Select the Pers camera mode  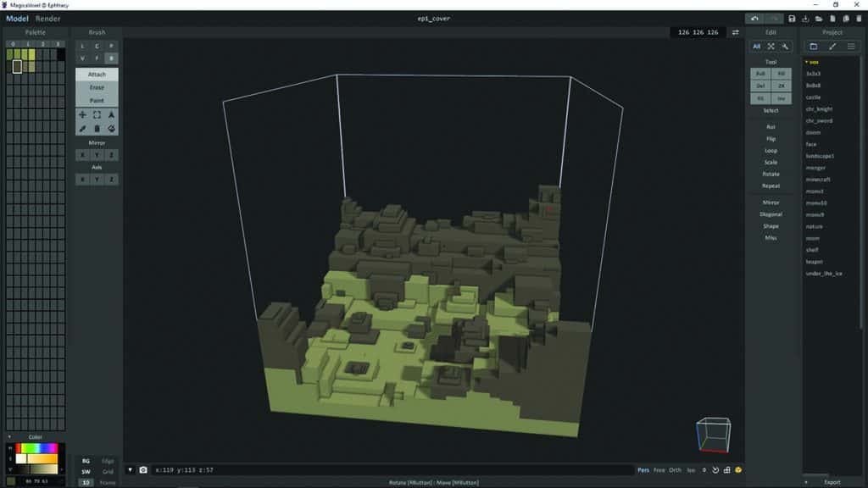(x=643, y=470)
